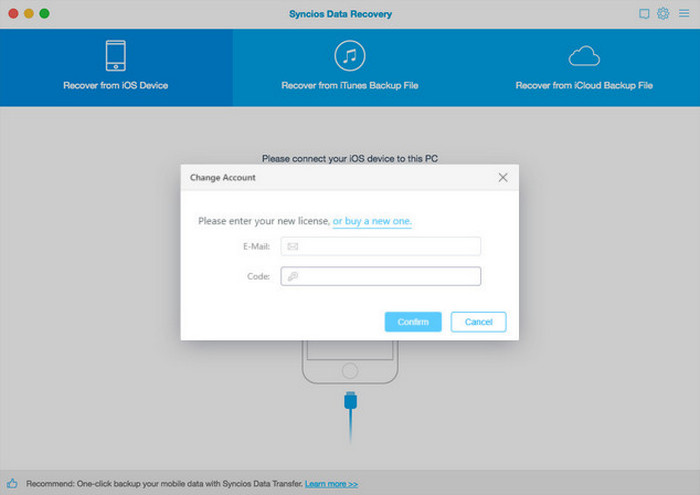Switch to Recover from iTunes Backup File tab
The image size is (700, 495).
[x=349, y=86]
